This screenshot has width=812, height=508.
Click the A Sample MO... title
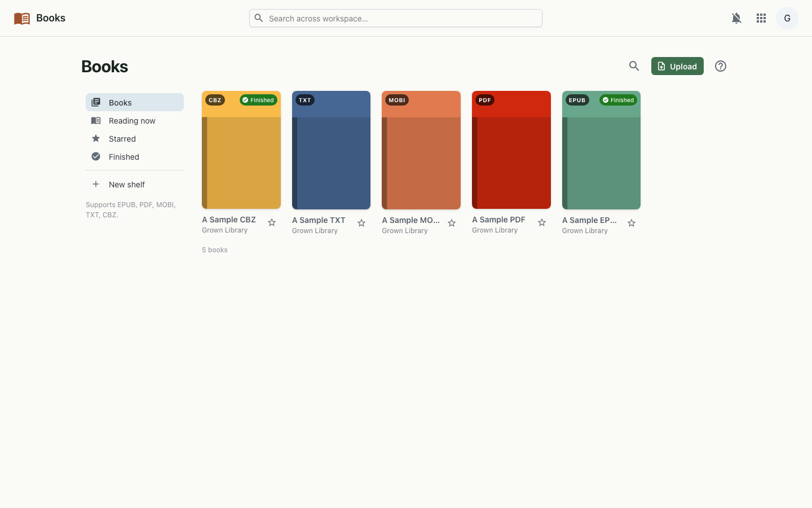(411, 220)
